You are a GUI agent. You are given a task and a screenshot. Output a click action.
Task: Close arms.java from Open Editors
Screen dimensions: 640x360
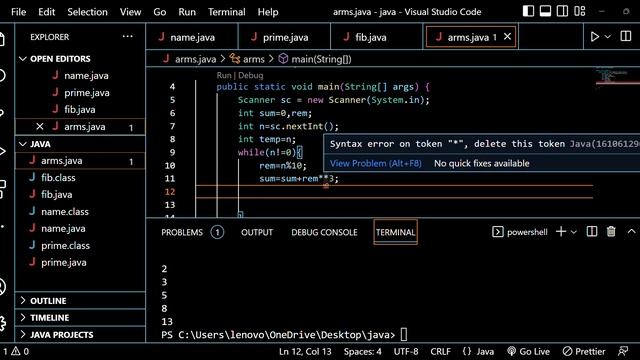(x=40, y=127)
